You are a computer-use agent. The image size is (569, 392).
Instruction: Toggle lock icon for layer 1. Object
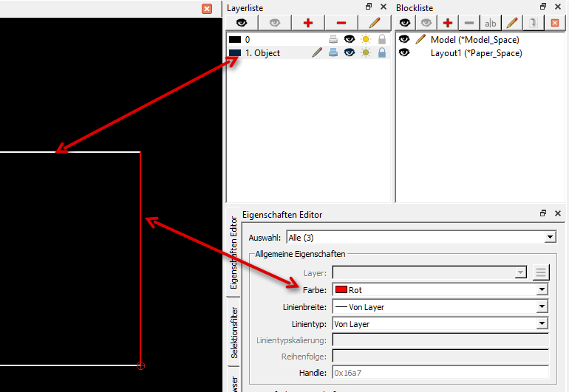(382, 52)
